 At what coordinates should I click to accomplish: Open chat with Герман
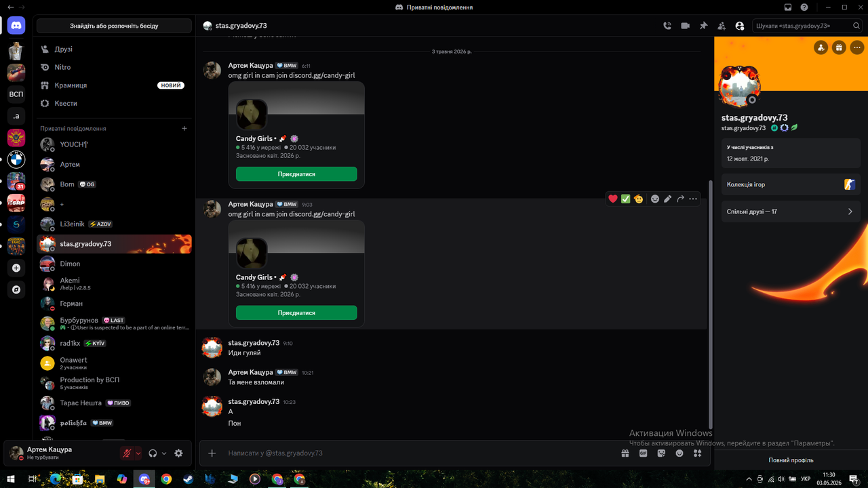pos(114,304)
